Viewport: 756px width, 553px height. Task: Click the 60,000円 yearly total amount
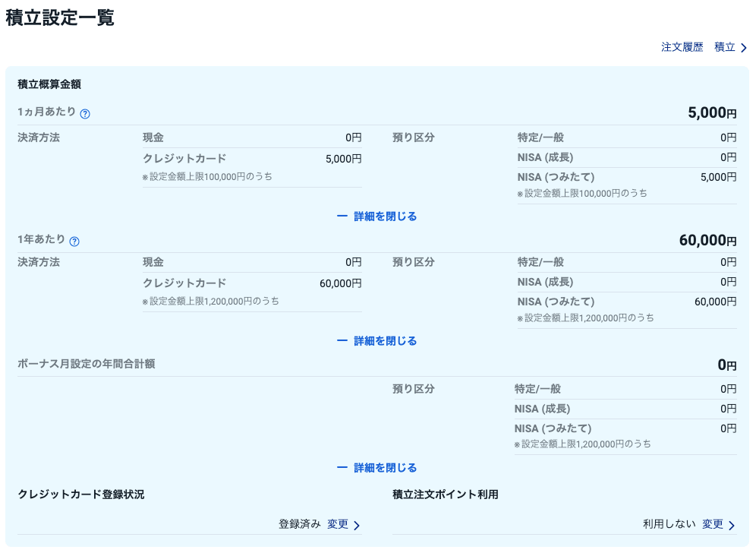pyautogui.click(x=707, y=241)
